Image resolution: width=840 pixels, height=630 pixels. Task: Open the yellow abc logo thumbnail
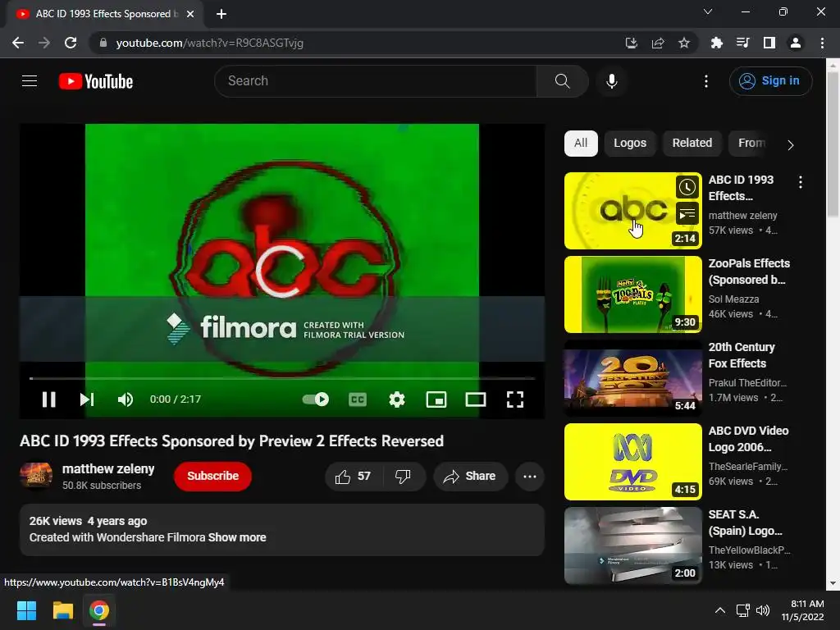click(x=632, y=211)
